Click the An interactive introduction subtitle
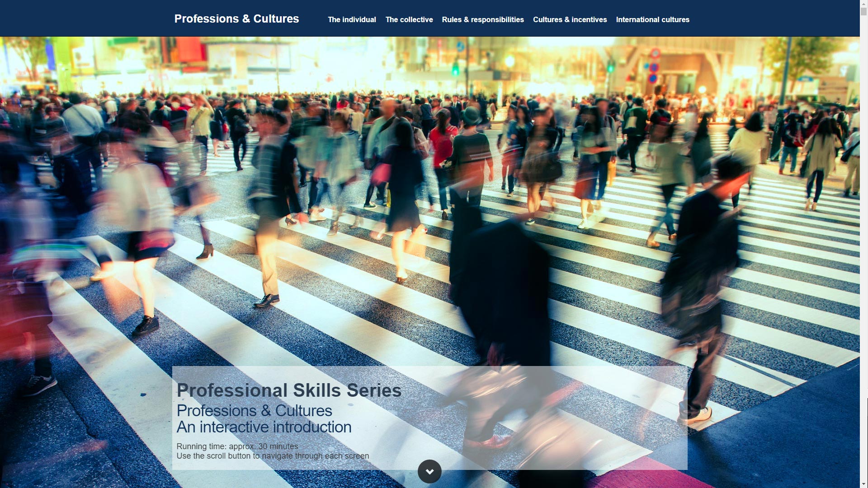This screenshot has width=868, height=488. click(264, 427)
